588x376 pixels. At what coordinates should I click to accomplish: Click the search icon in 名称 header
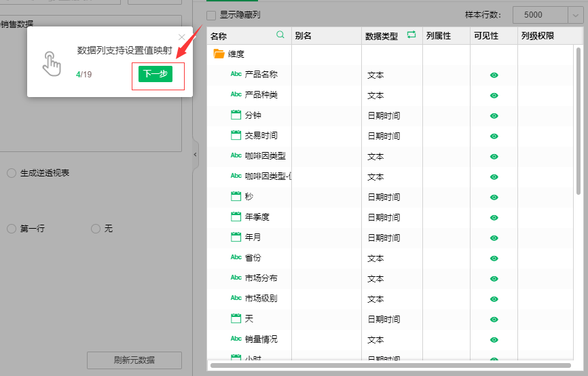(x=280, y=35)
